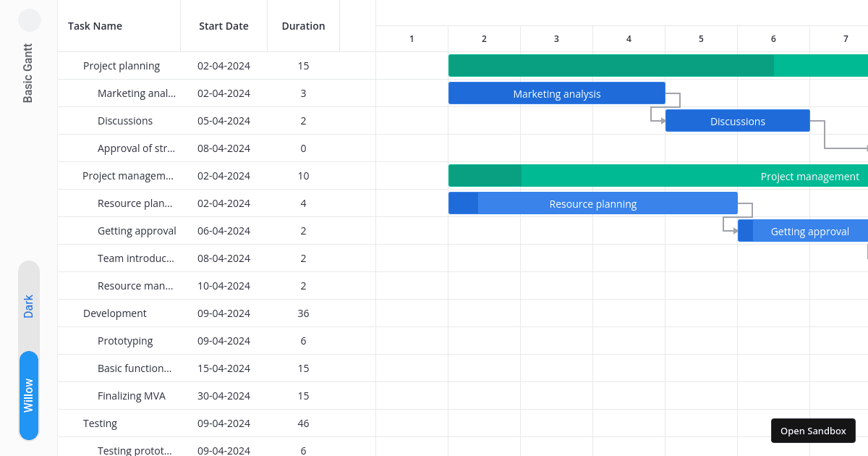868x456 pixels.
Task: Select the Testing summary task row
Action: 100,423
